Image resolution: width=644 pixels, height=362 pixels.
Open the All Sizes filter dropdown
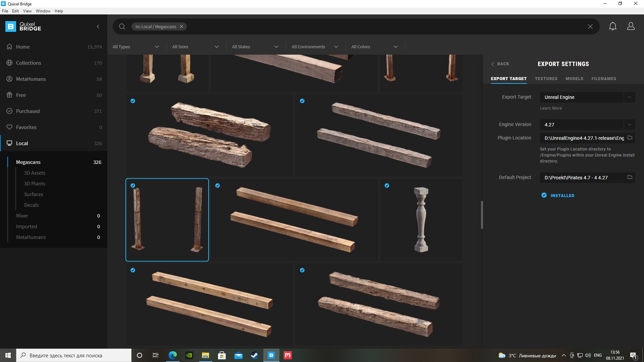coord(196,47)
